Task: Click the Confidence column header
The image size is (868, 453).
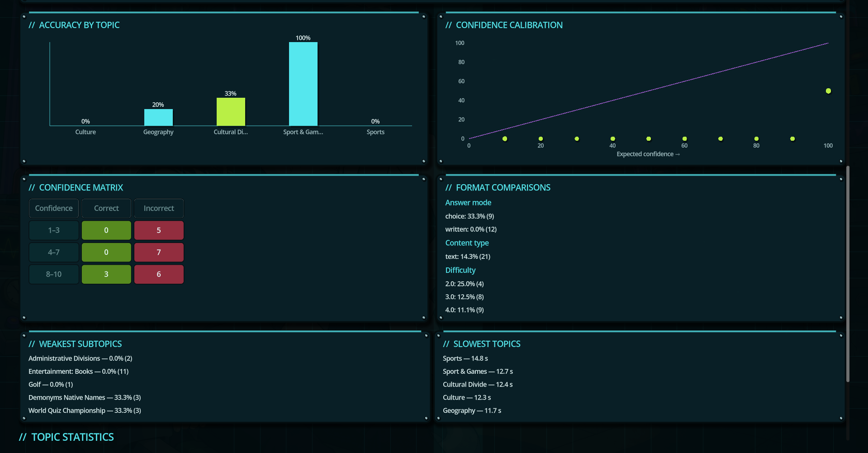Action: [x=54, y=208]
